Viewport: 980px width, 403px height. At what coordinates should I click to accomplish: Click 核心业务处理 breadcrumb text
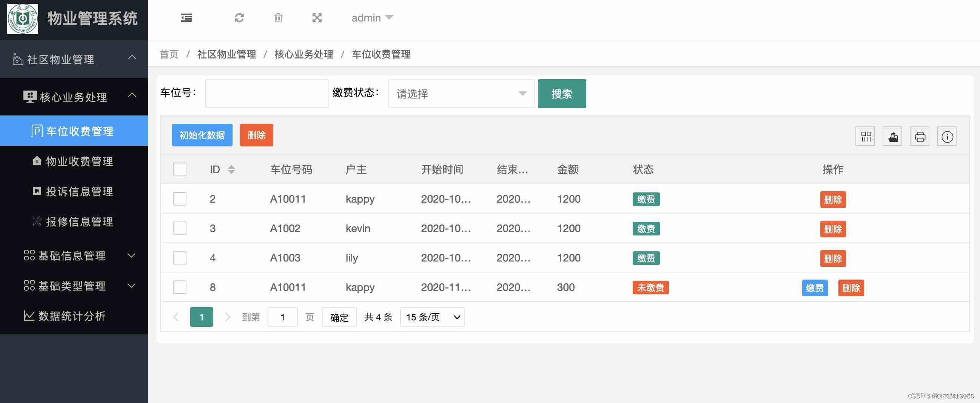click(x=304, y=54)
